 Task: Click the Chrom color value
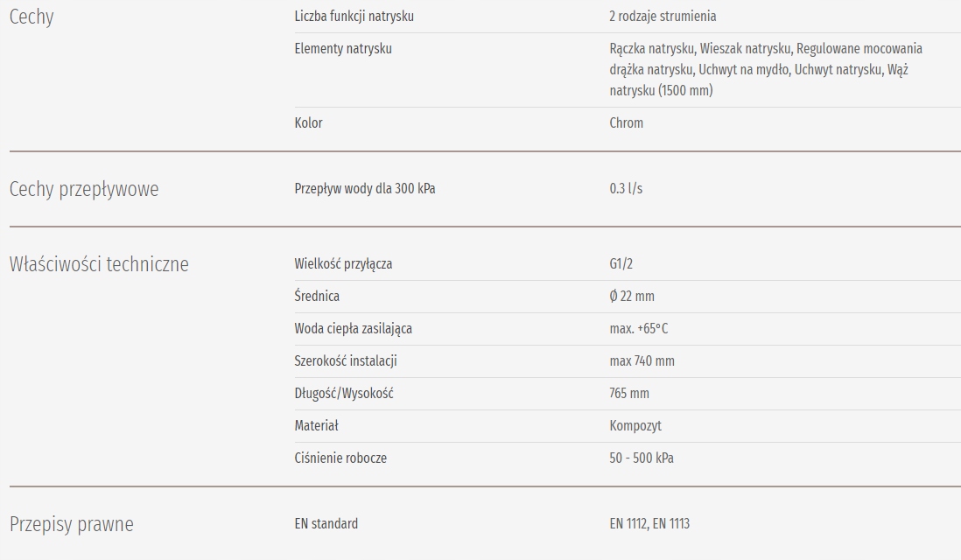[627, 123]
